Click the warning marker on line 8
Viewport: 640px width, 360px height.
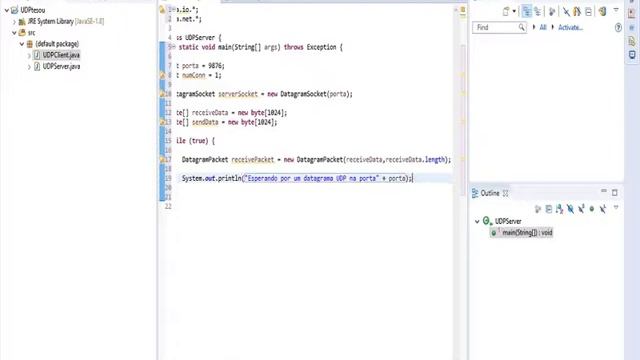(x=162, y=76)
